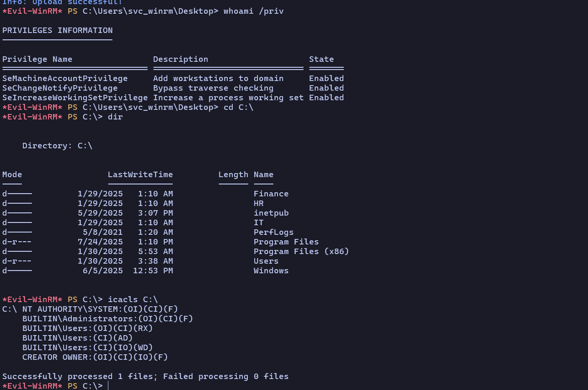Viewport: 588px width, 390px height.
Task: Click the SeIncreaseWorkingSetPrivilege privilege name
Action: point(75,97)
